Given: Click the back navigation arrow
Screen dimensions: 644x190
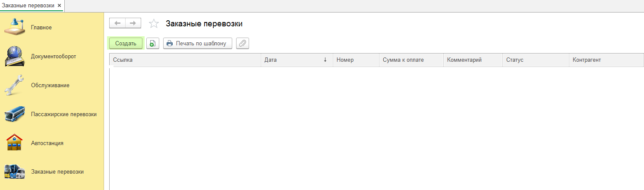Looking at the screenshot, I should point(117,23).
